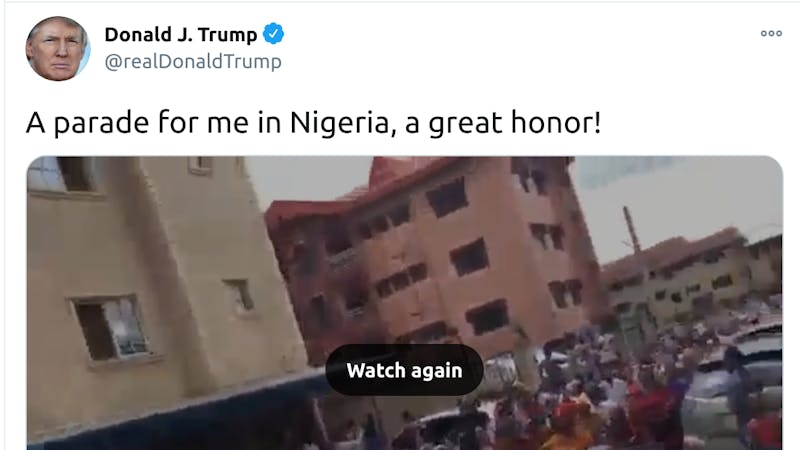The image size is (800, 450).
Task: Click the utility pole in the video
Action: (x=631, y=230)
